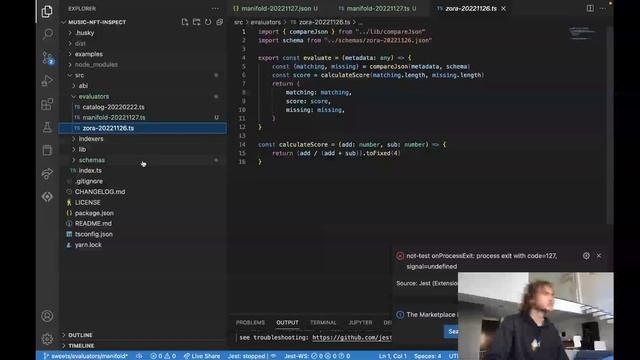Expand the indexers folder

(91, 139)
